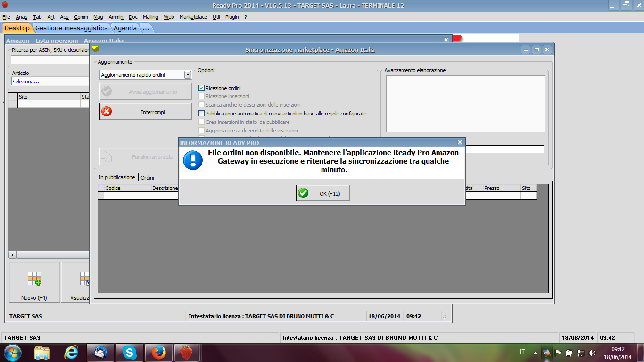This screenshot has height=362, width=644.
Task: Click the Ready Pro strawberry taskbar icon
Action: [x=187, y=353]
